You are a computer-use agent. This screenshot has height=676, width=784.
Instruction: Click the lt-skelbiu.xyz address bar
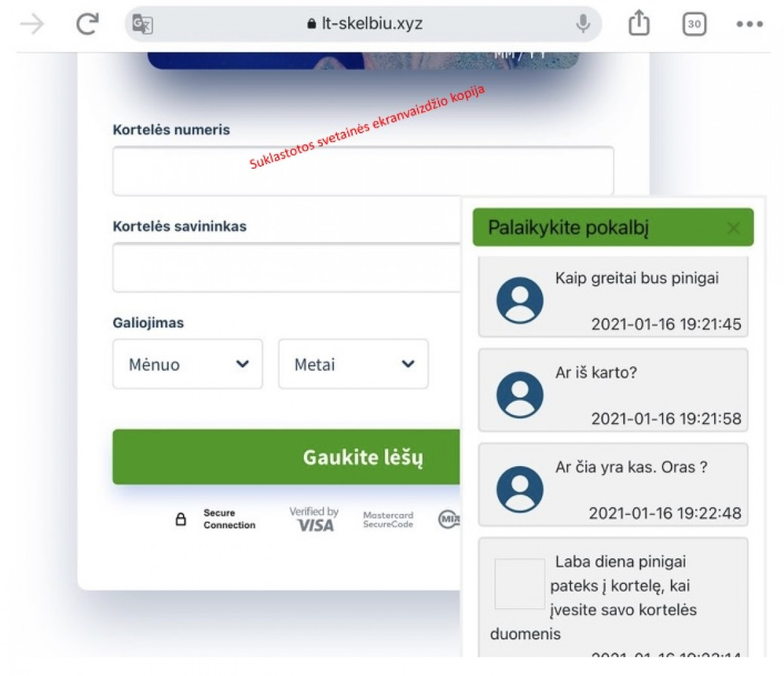point(363,24)
